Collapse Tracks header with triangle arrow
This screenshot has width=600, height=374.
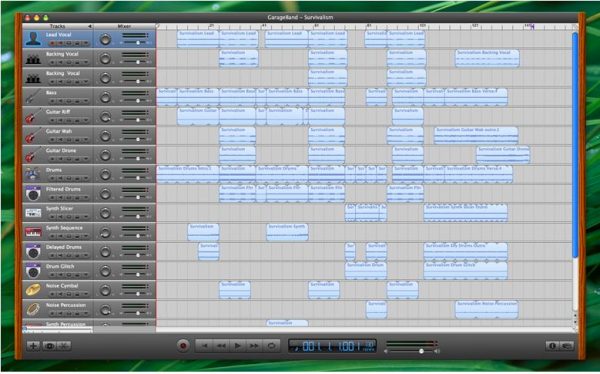coord(89,26)
